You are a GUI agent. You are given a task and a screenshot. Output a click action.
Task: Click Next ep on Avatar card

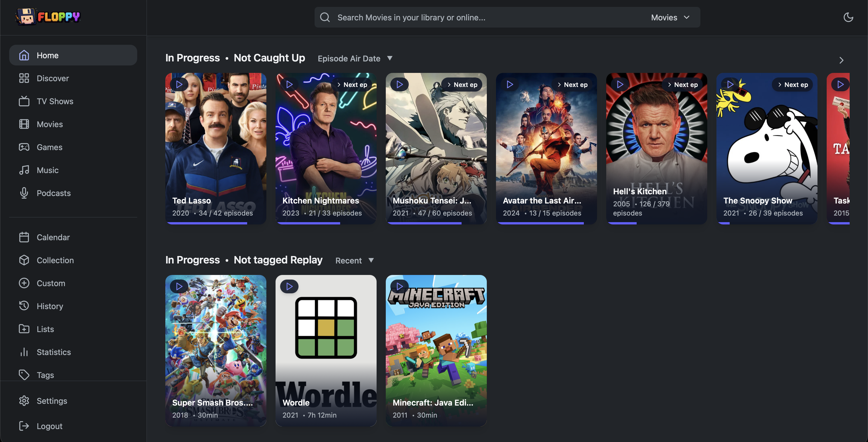point(572,85)
